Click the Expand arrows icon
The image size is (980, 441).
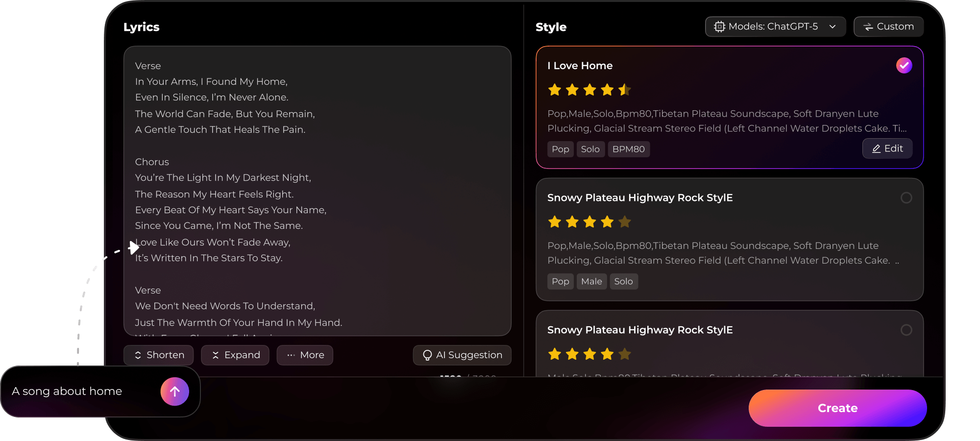pos(216,355)
